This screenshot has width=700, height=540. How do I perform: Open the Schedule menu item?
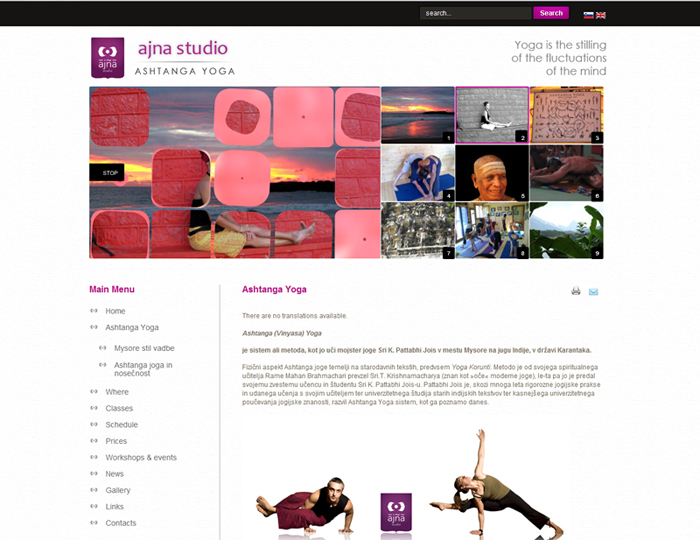121,425
